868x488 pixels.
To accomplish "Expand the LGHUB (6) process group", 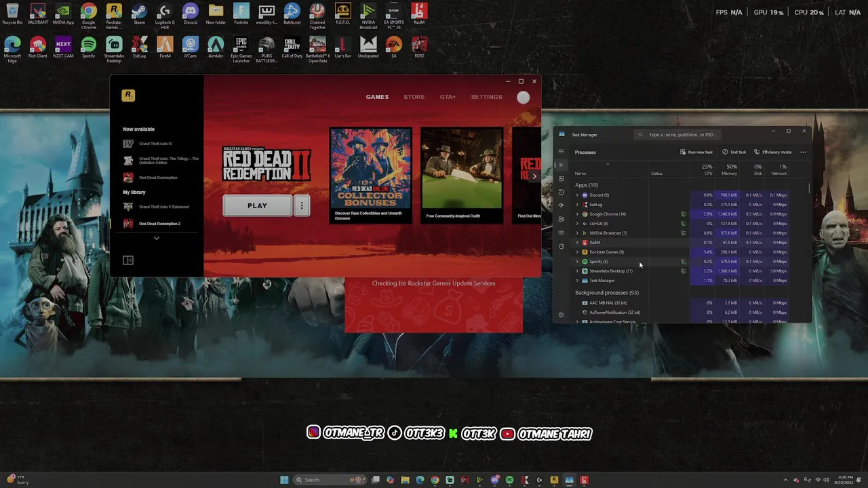I will [x=577, y=224].
